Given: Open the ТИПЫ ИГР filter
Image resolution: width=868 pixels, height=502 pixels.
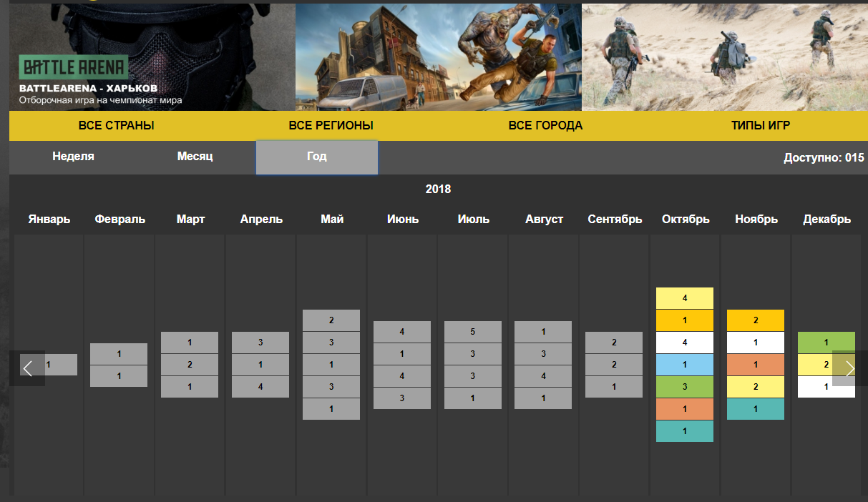Looking at the screenshot, I should click(x=761, y=126).
